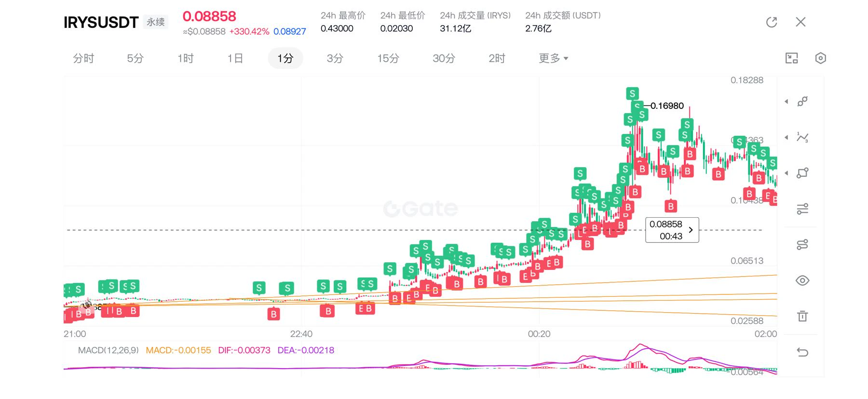
Task: Switch to the 1日 timeframe tab
Action: (x=235, y=58)
